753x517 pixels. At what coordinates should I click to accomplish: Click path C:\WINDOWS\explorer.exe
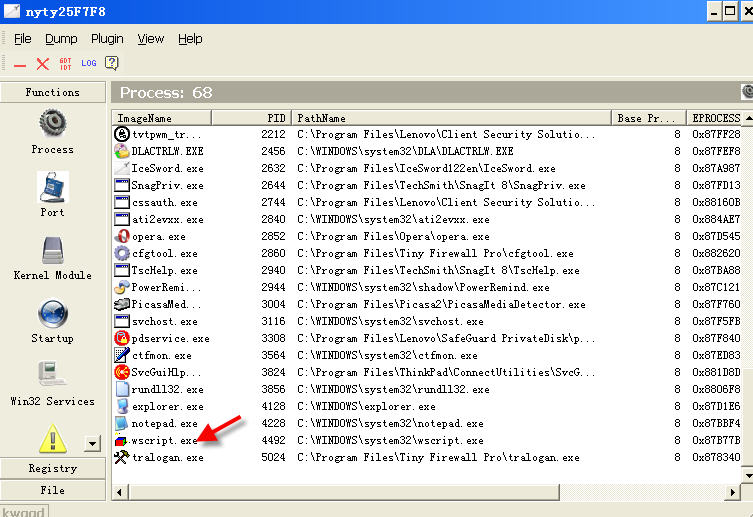366,406
